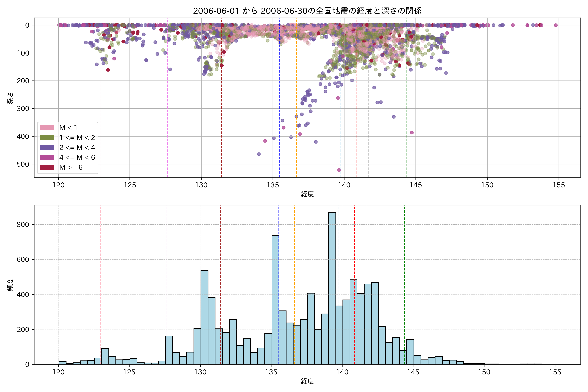Image resolution: width=588 pixels, height=392 pixels.
Task: Click the 頻度 y-axis label
Action: tap(10, 285)
